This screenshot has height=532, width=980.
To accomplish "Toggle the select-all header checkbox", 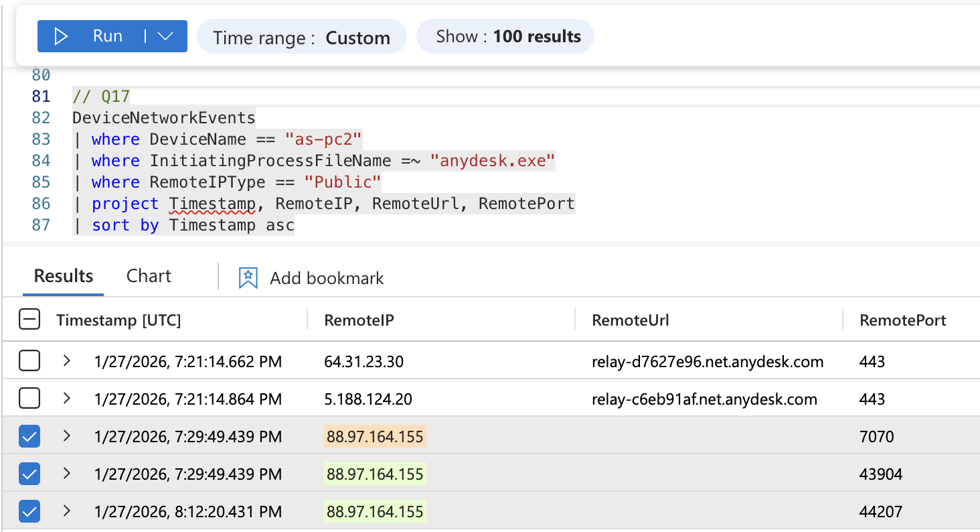I will pos(30,320).
